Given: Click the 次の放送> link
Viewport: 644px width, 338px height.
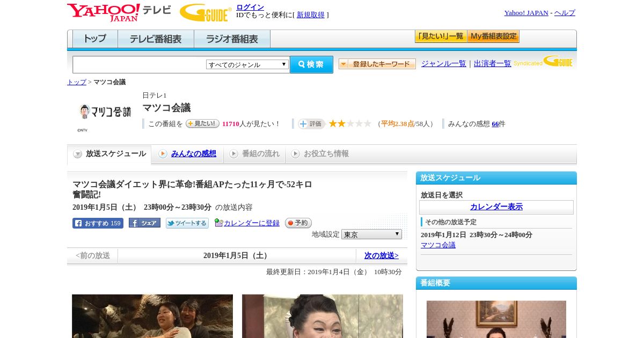Looking at the screenshot, I should point(382,256).
